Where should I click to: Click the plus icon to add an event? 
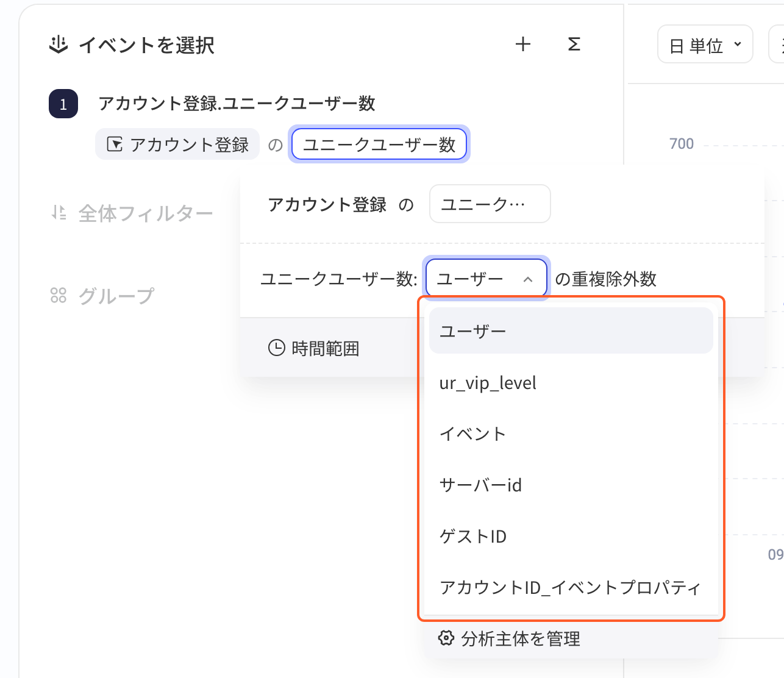point(523,45)
